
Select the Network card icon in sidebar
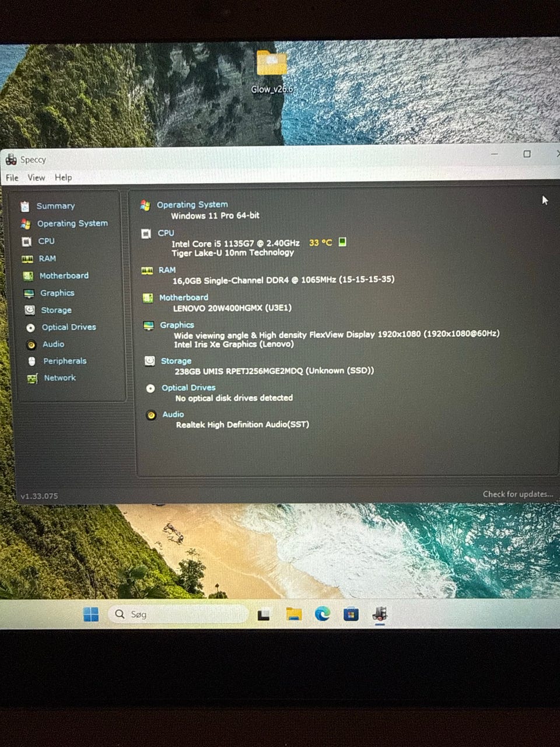pyautogui.click(x=32, y=379)
